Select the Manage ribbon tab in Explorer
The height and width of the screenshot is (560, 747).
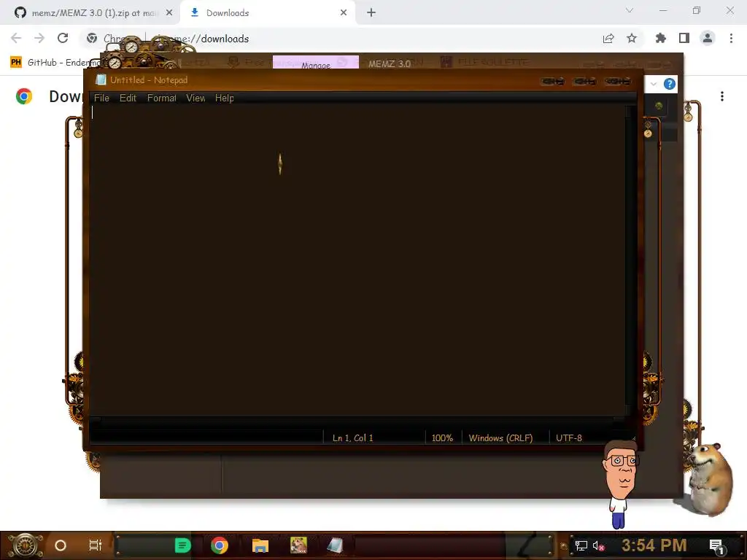(315, 63)
